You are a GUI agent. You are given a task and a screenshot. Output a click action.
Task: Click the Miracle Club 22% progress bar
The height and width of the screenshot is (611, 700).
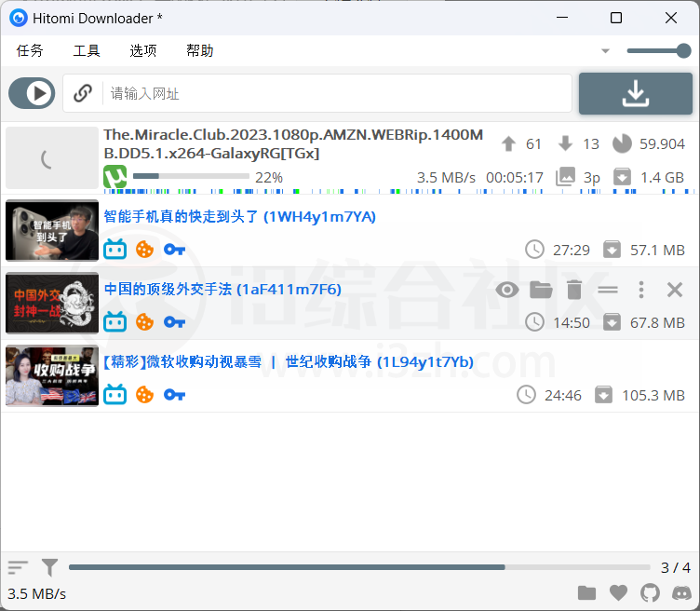point(191,176)
